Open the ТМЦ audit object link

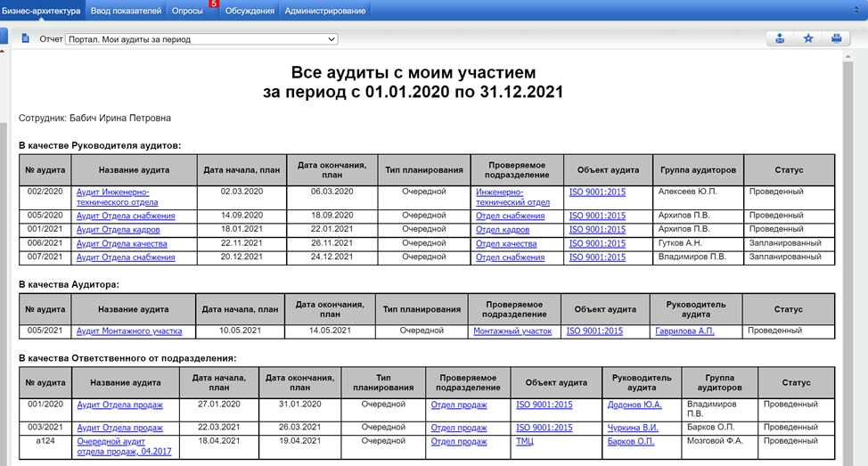tap(525, 440)
